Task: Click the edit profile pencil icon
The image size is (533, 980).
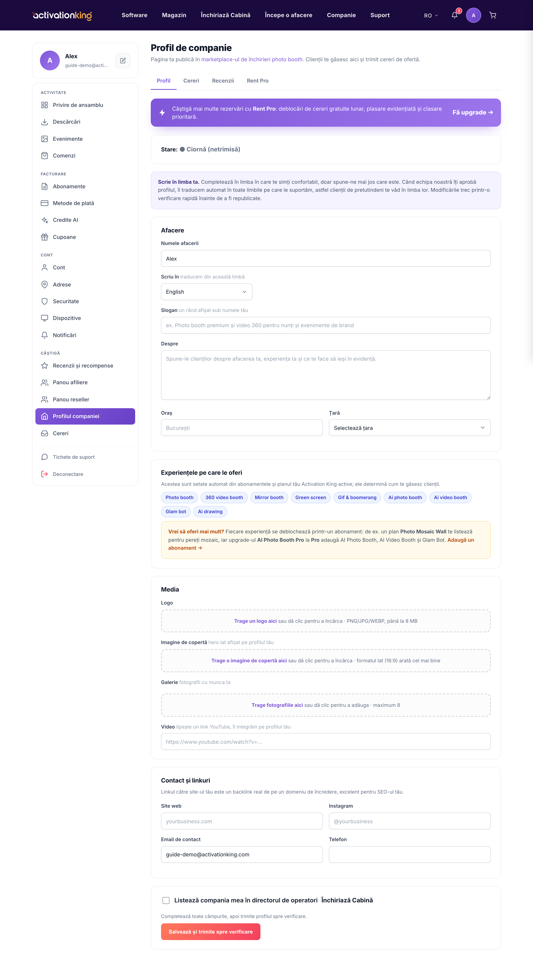Action: pyautogui.click(x=123, y=60)
